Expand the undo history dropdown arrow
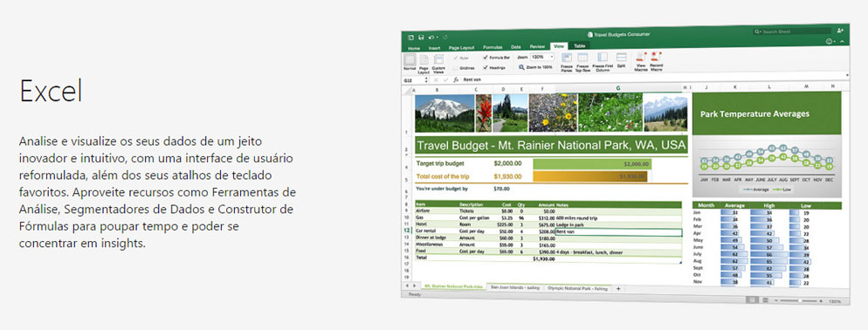Image resolution: width=868 pixels, height=330 pixels. 437,37
